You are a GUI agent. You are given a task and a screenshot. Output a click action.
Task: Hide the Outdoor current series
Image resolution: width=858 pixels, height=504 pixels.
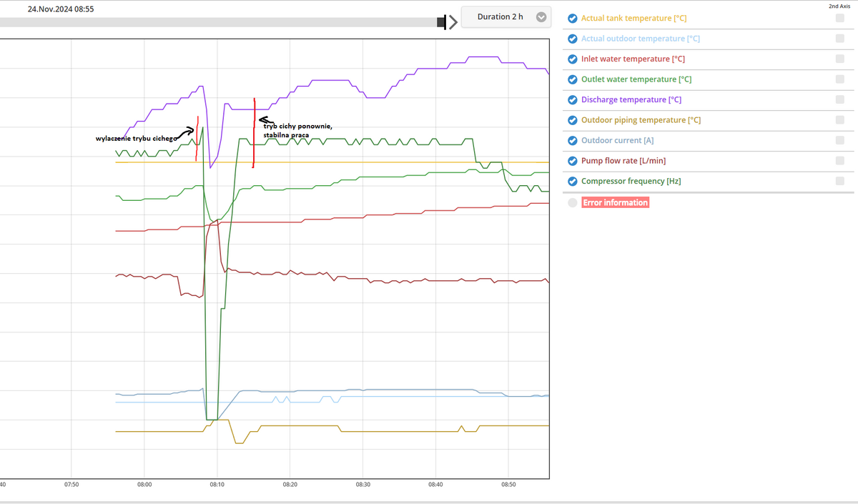coord(572,141)
